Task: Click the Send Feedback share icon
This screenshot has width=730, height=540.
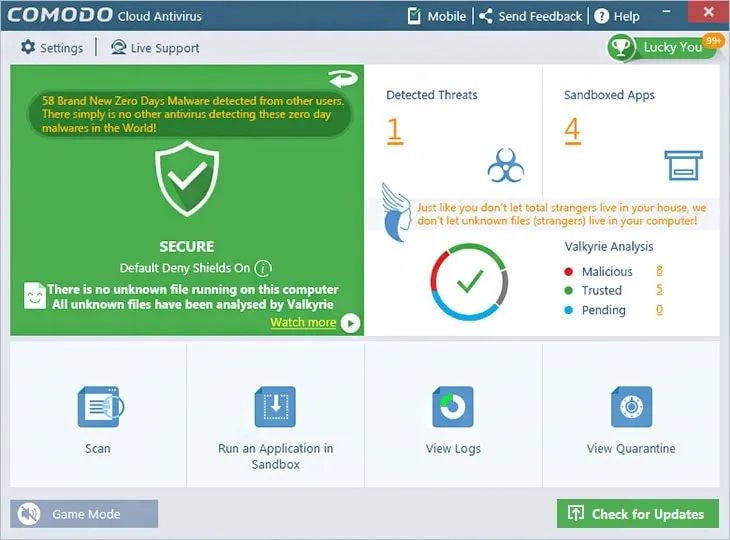Action: click(x=486, y=16)
